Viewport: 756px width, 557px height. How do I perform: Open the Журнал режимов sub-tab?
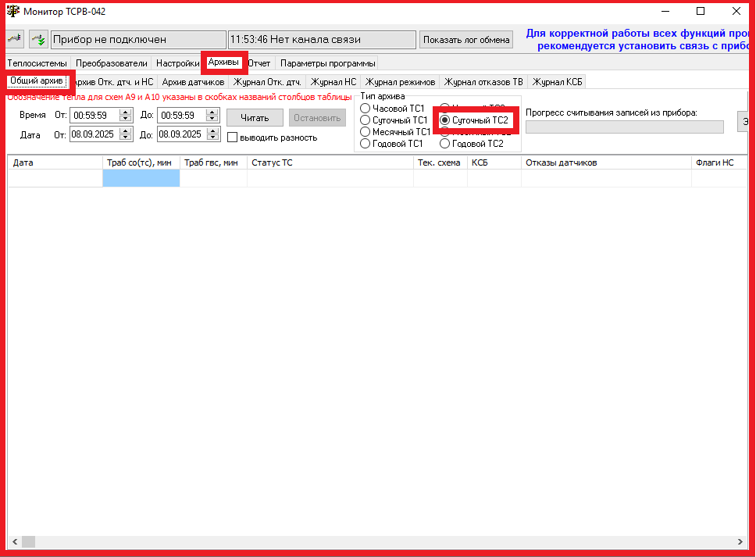pos(400,82)
